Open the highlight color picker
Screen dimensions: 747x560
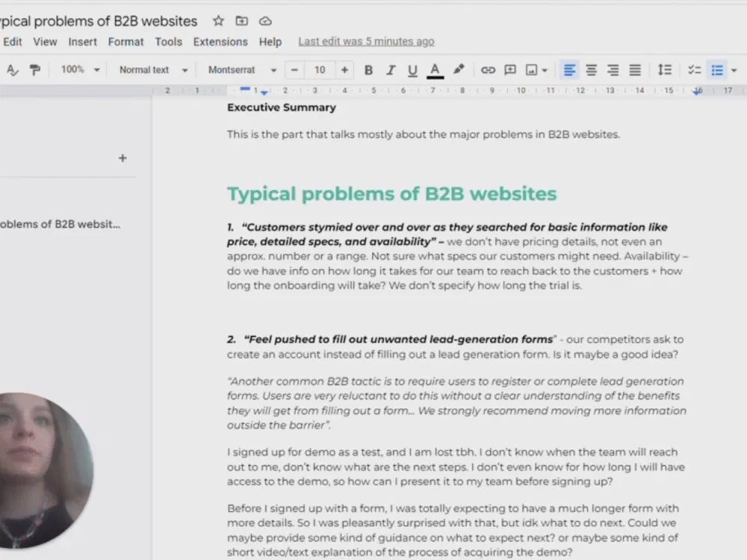[459, 70]
